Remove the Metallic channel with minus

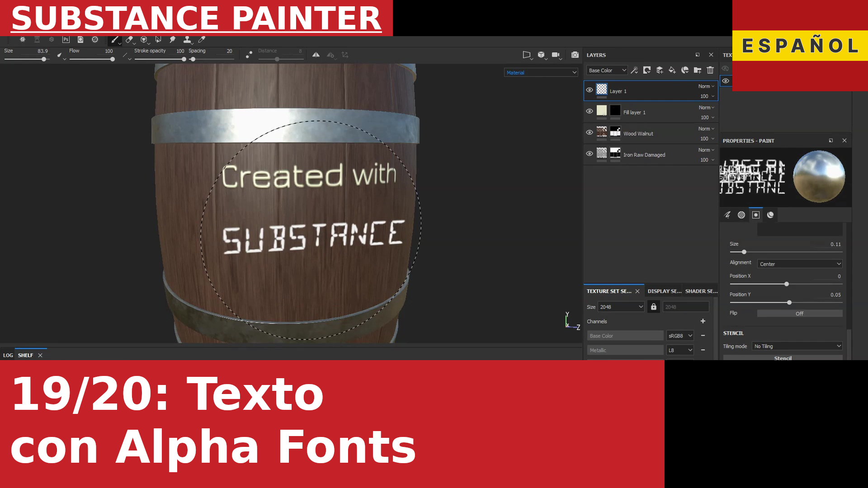(703, 350)
